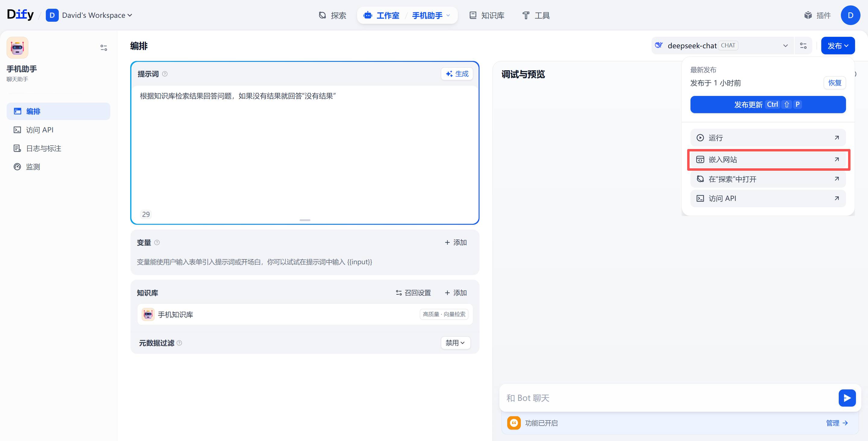Expand the 禁用 metadata filter dropdown
This screenshot has height=441, width=868.
(455, 343)
